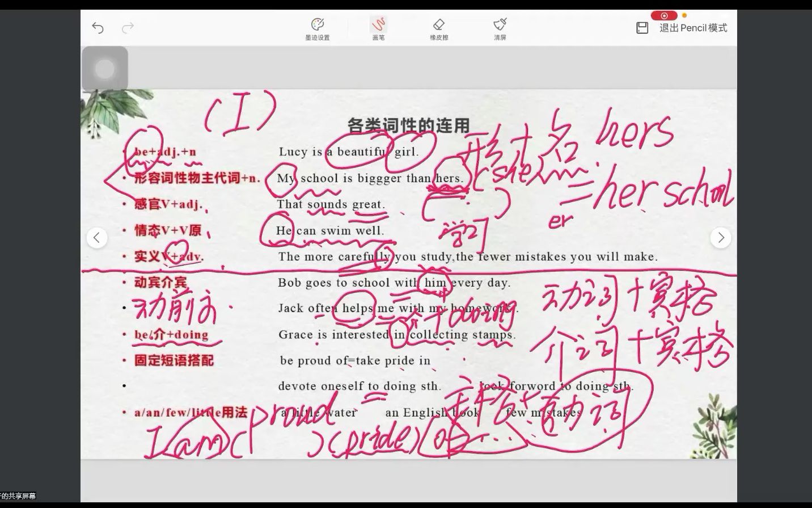The image size is (812, 508).
Task: Click 'He can swim well.' sentence
Action: [x=330, y=230]
